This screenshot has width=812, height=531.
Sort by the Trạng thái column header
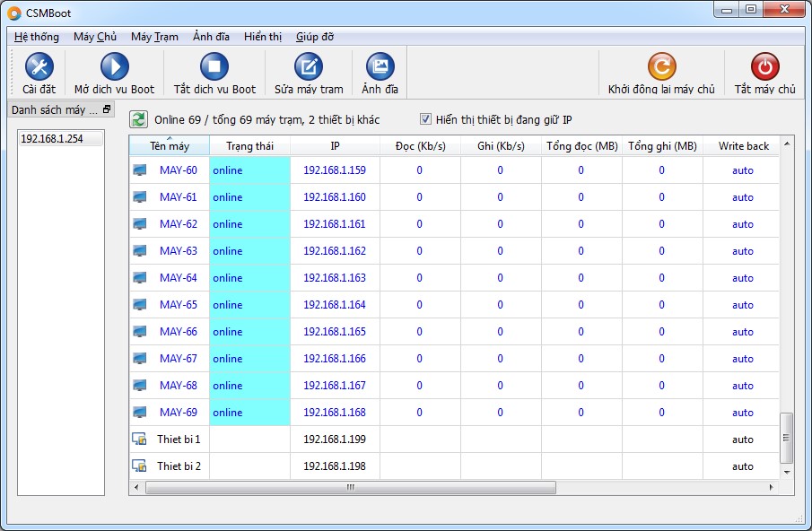pos(249,146)
